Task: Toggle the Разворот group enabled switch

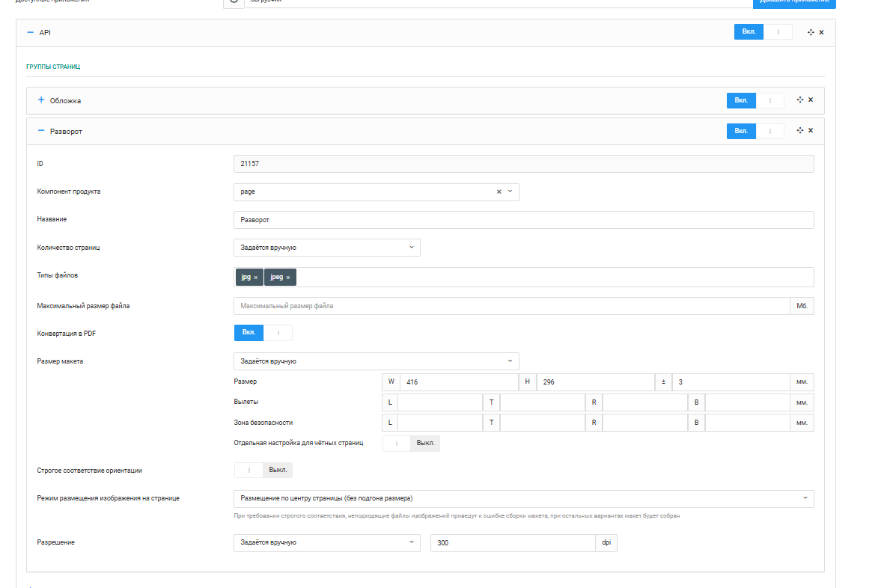Action: click(755, 131)
